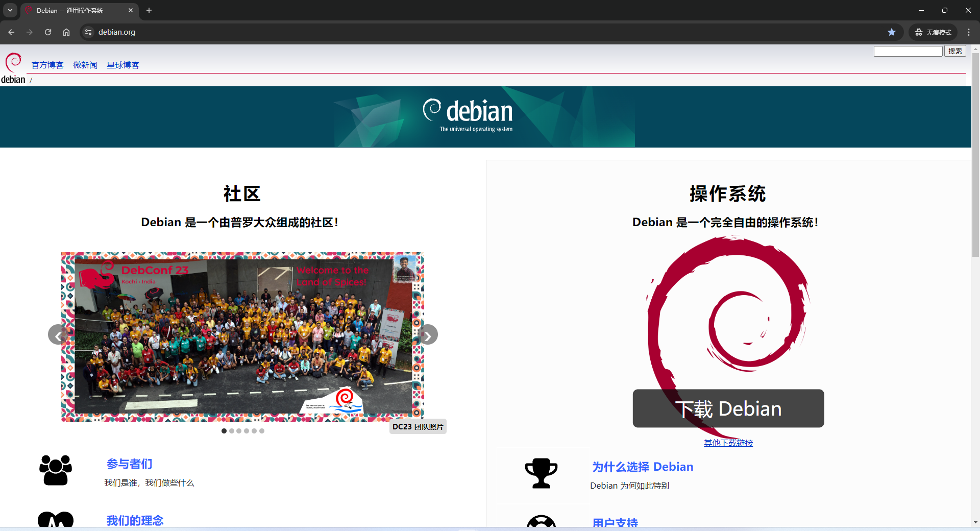Click the 操作系统 heading
This screenshot has width=980, height=531.
(728, 194)
